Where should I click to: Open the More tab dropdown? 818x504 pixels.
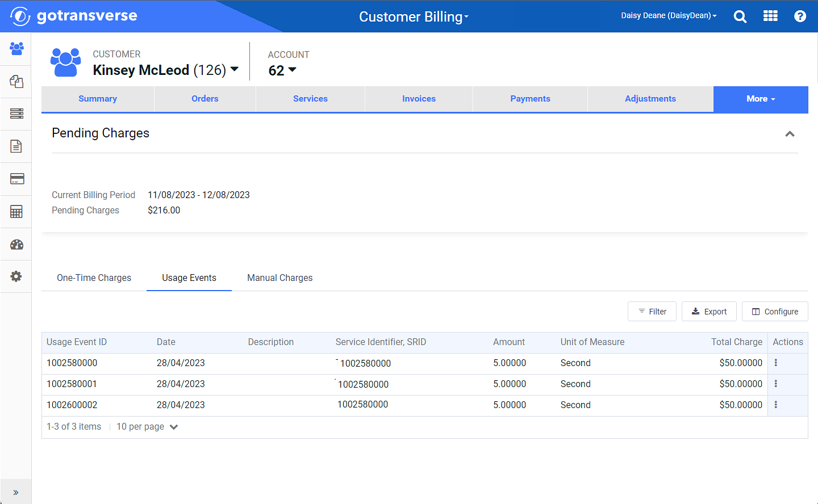(x=761, y=99)
